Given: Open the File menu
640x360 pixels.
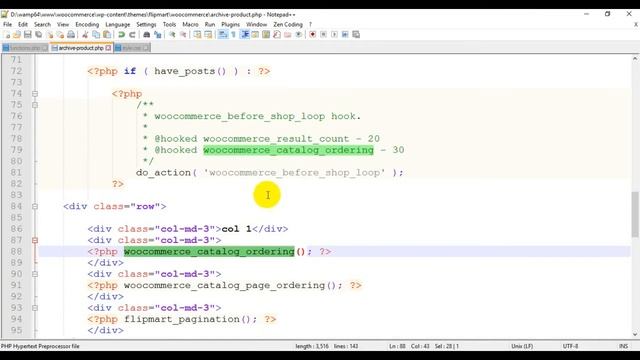Looking at the screenshot, I should tap(7, 24).
